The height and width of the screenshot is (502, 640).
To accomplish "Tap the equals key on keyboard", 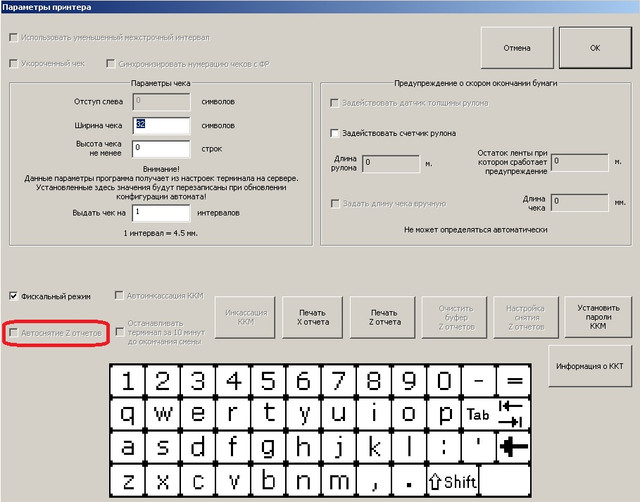I will click(514, 381).
